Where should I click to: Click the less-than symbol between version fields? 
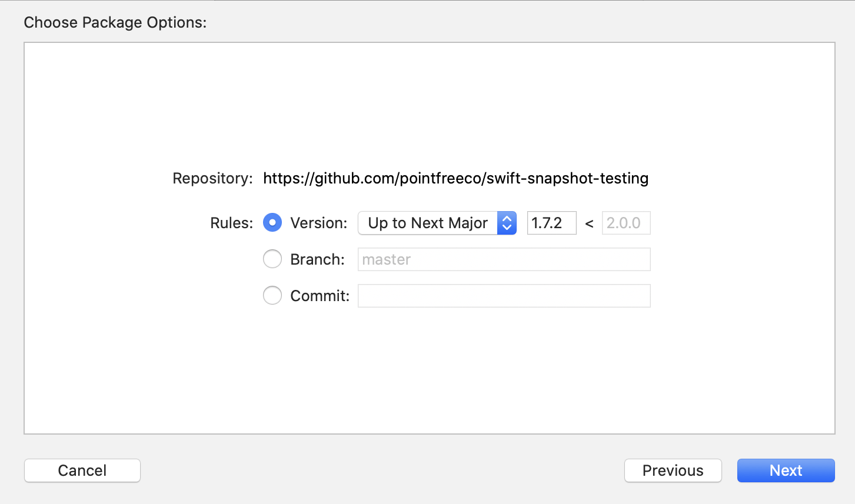pyautogui.click(x=590, y=223)
